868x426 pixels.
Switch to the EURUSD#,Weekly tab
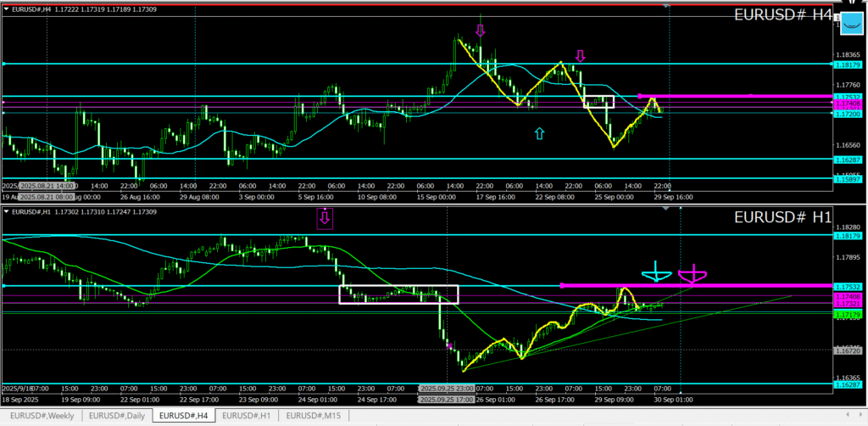click(x=40, y=416)
